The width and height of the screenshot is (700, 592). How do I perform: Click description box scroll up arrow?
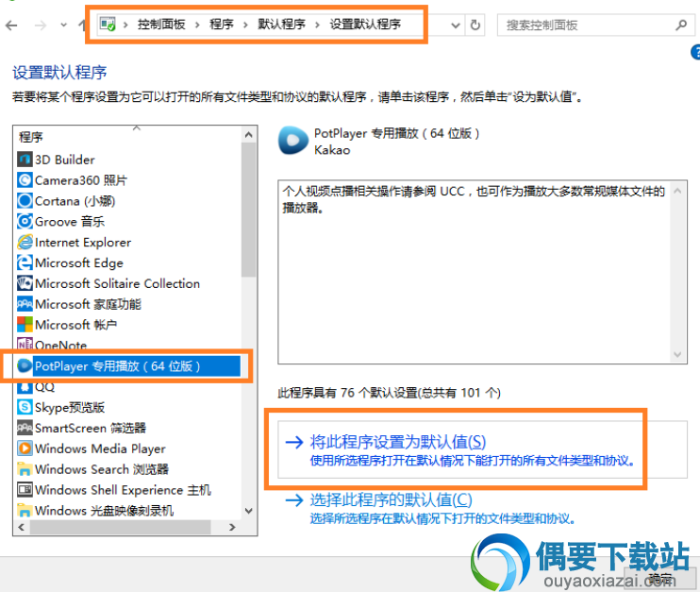[677, 191]
